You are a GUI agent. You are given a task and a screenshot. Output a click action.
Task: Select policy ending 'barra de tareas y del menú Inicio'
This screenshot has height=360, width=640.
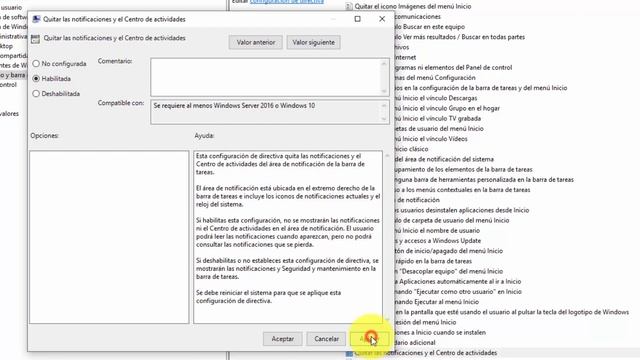pos(481,88)
